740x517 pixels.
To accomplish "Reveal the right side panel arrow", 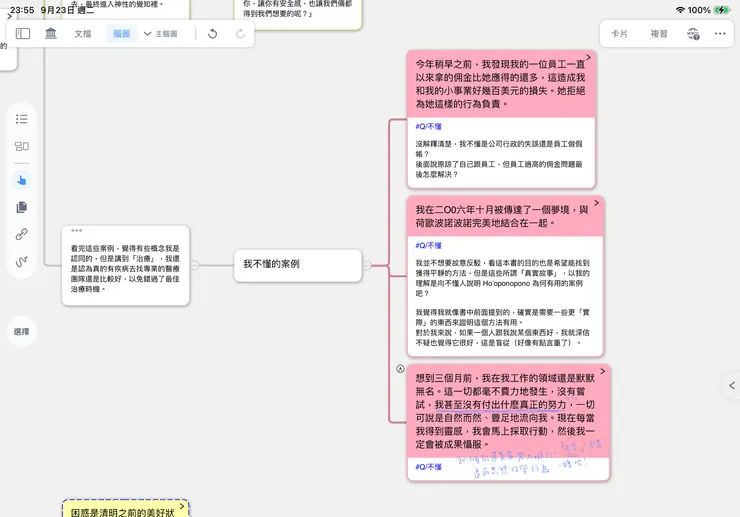I will click(732, 386).
